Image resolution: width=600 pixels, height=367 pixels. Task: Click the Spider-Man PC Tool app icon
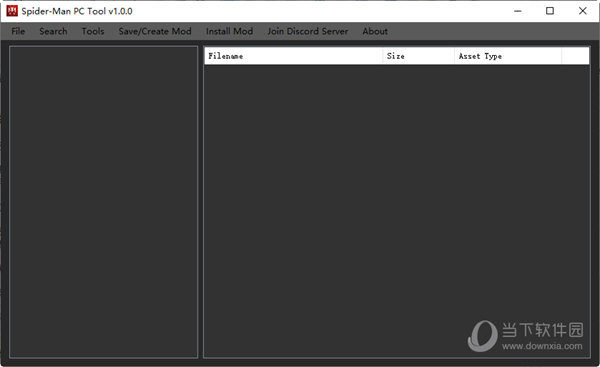pos(12,11)
